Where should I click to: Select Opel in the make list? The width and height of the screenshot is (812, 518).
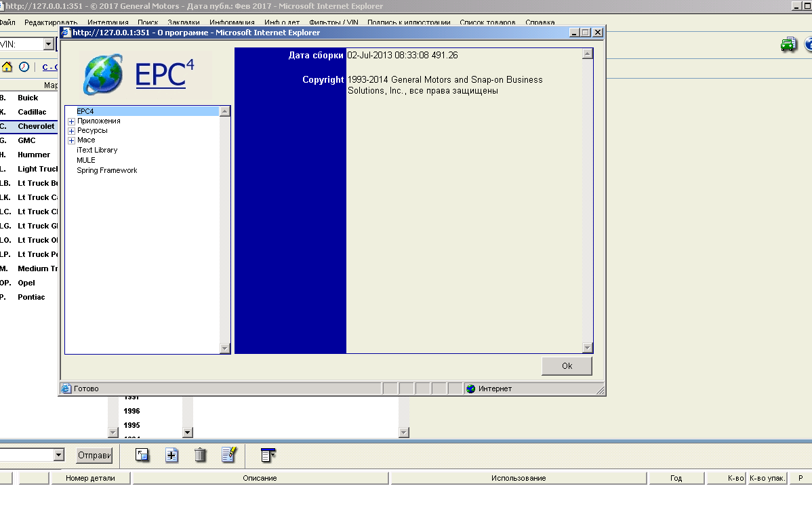pyautogui.click(x=26, y=283)
